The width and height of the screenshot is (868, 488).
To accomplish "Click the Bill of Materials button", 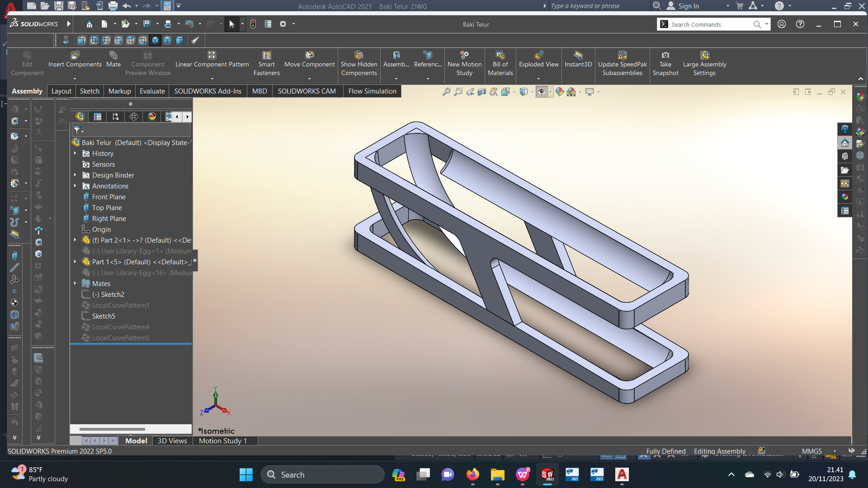I will point(500,63).
